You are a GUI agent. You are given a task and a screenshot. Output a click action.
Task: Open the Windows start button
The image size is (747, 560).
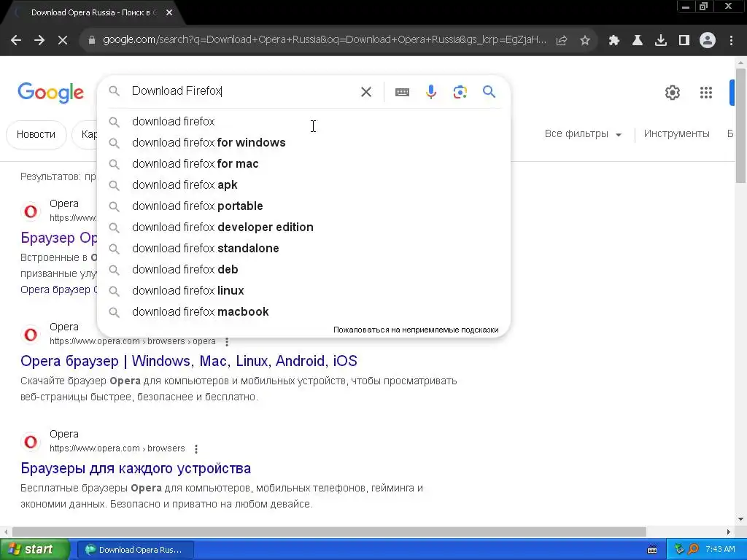34,550
